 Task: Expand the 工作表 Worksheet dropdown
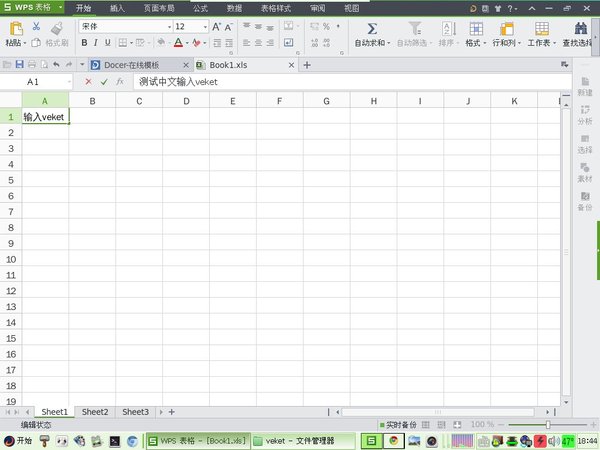point(554,43)
